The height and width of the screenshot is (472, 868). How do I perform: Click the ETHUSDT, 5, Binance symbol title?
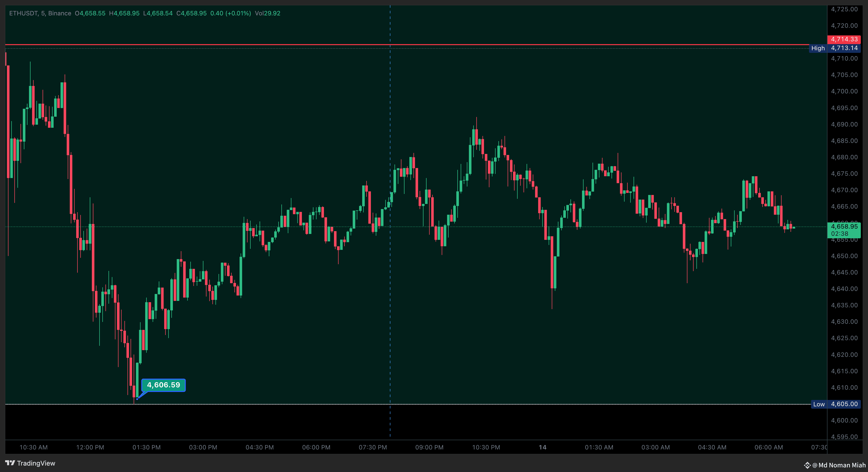click(40, 14)
